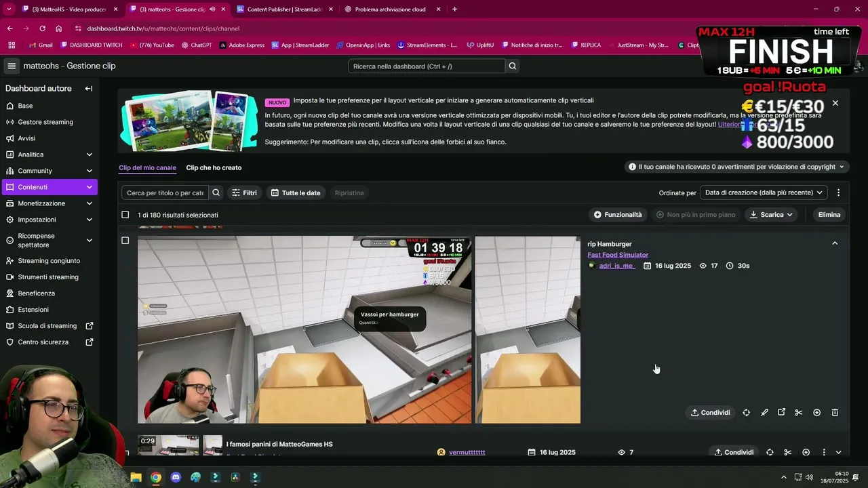
Task: Open Streaming congiunto page
Action: (49, 261)
